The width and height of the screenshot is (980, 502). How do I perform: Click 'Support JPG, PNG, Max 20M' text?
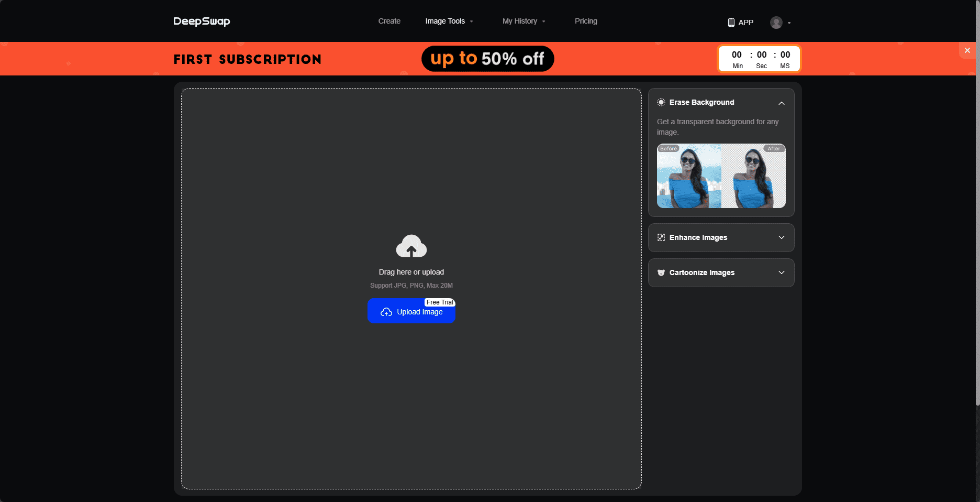[411, 286]
